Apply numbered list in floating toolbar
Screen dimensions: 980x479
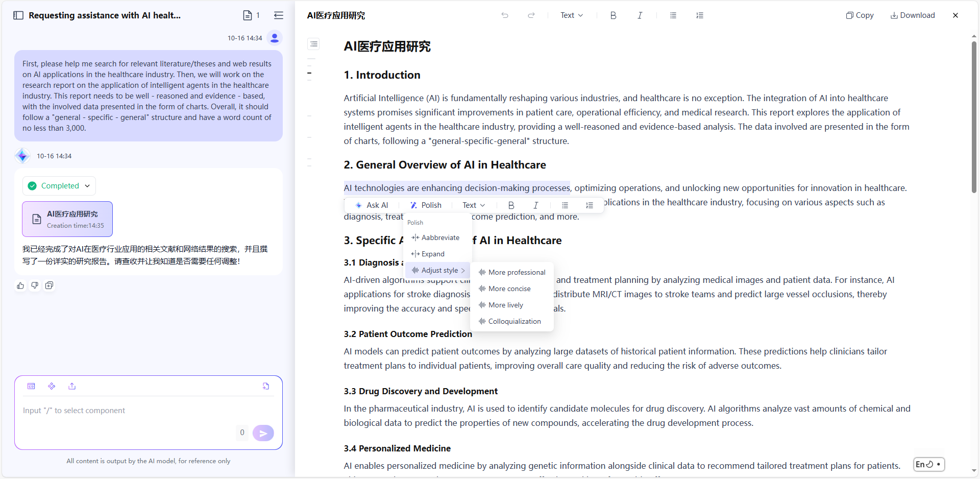click(x=590, y=205)
